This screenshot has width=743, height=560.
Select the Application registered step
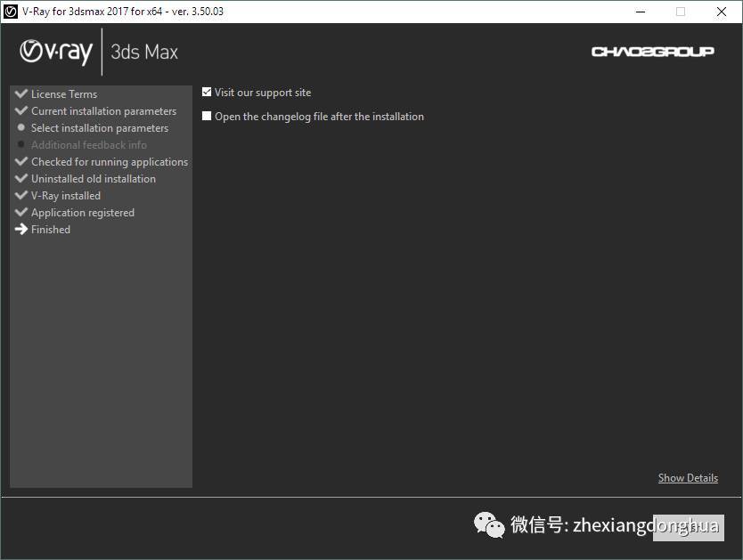83,213
